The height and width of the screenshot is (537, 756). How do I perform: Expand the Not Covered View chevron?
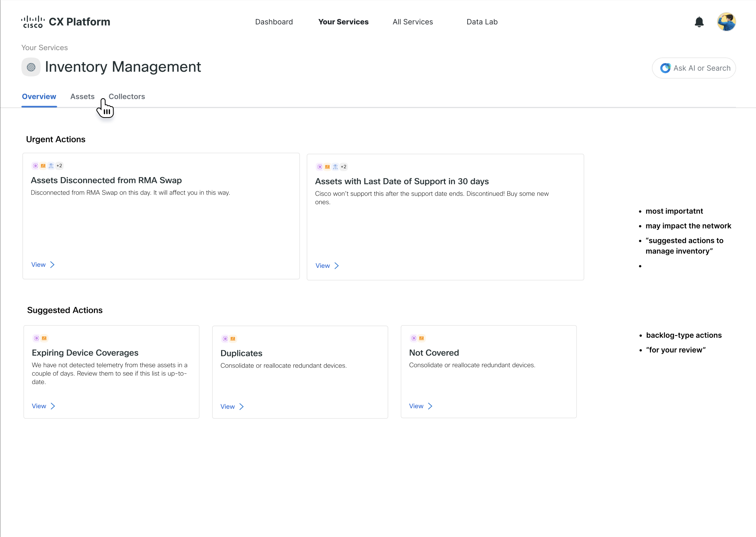coord(430,406)
